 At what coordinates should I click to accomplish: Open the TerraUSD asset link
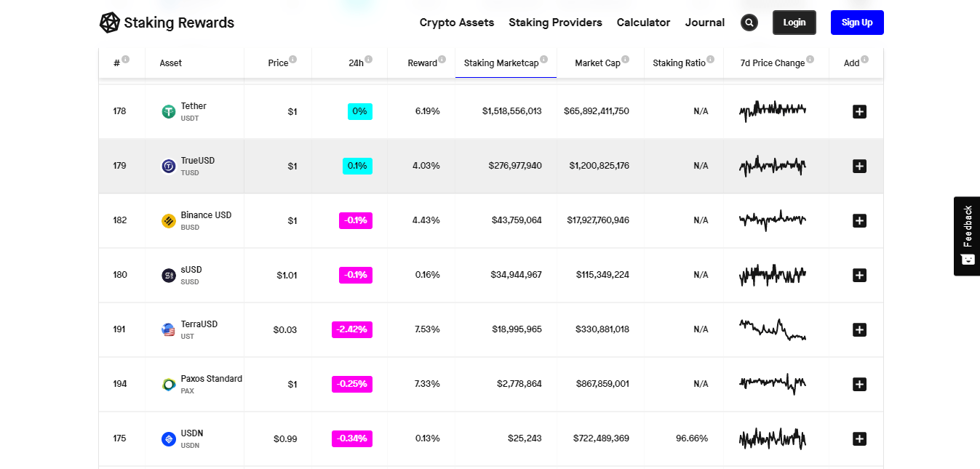pyautogui.click(x=199, y=324)
